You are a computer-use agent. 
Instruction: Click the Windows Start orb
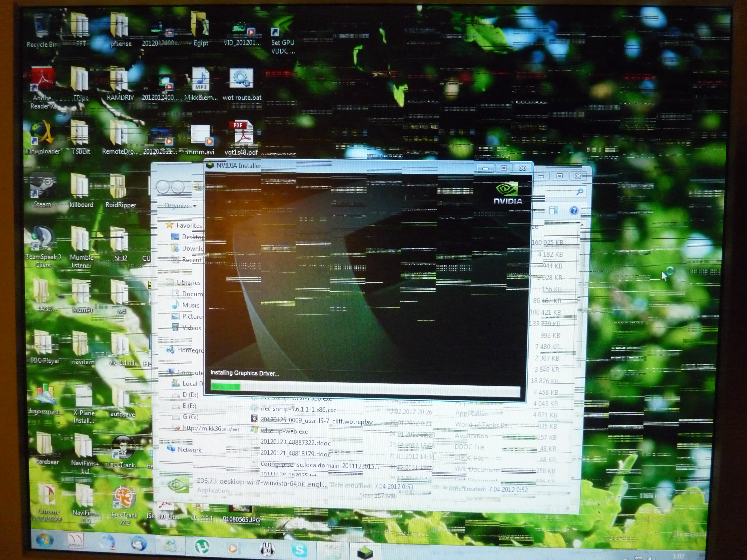(x=45, y=540)
